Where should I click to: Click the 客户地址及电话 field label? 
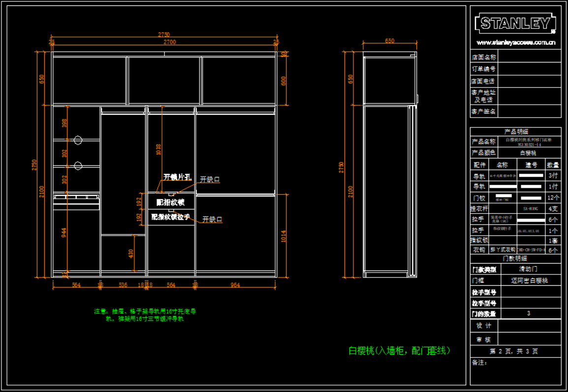click(484, 96)
